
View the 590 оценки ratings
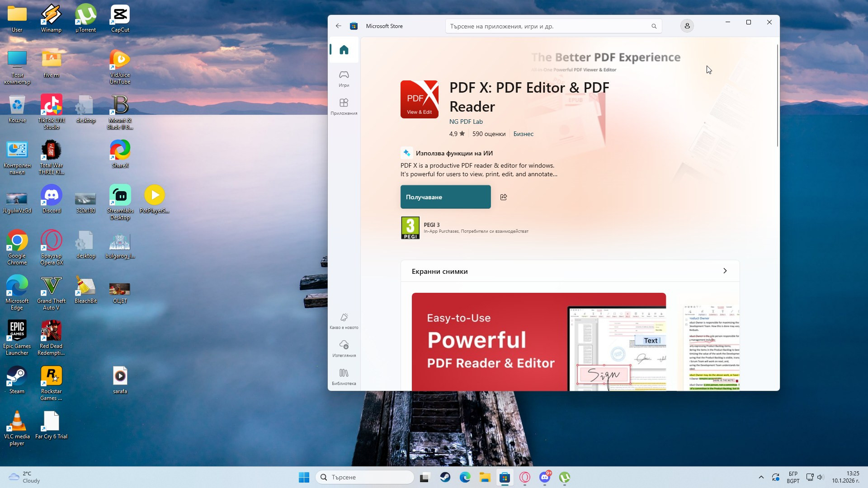(x=489, y=134)
